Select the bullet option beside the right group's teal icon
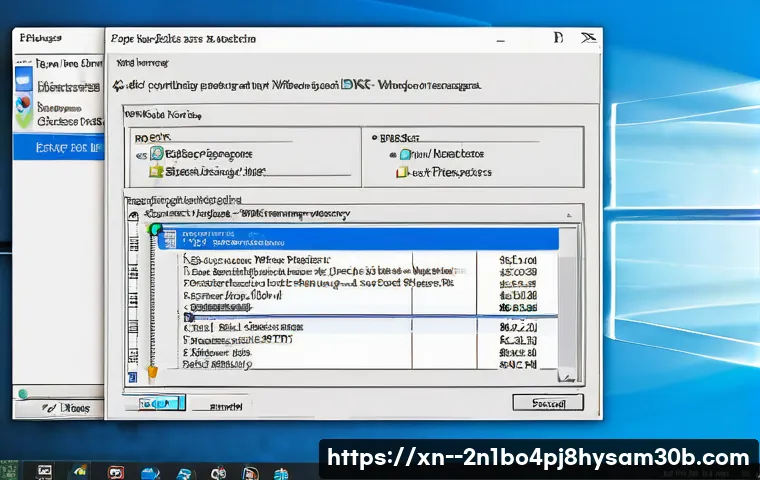Viewport: 760px width, 480px height. click(x=392, y=155)
